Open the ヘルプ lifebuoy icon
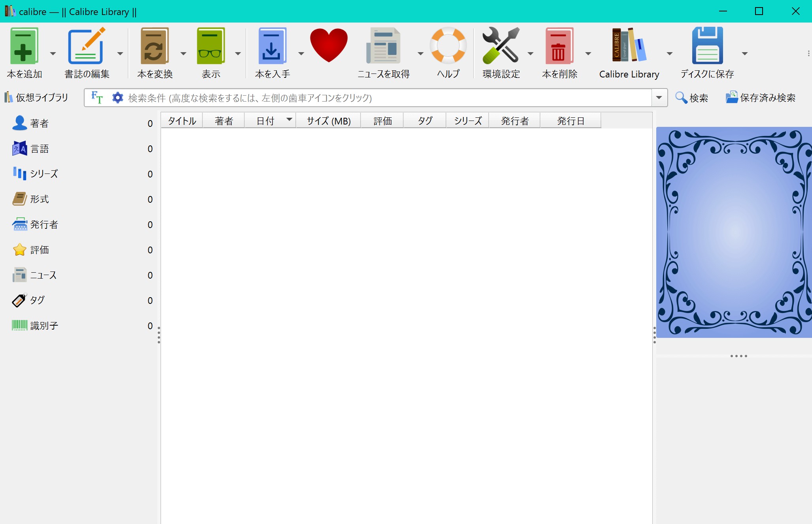812x524 pixels. 448,45
